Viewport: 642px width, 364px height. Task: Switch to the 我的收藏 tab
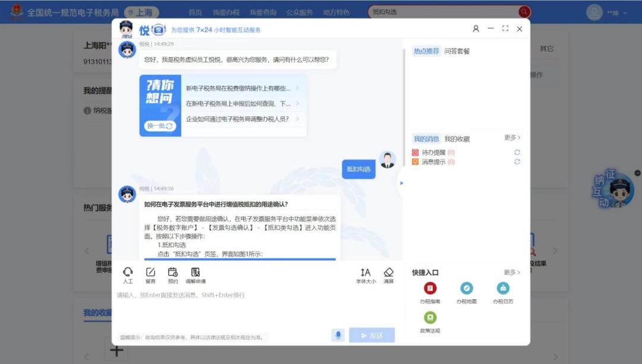click(457, 139)
